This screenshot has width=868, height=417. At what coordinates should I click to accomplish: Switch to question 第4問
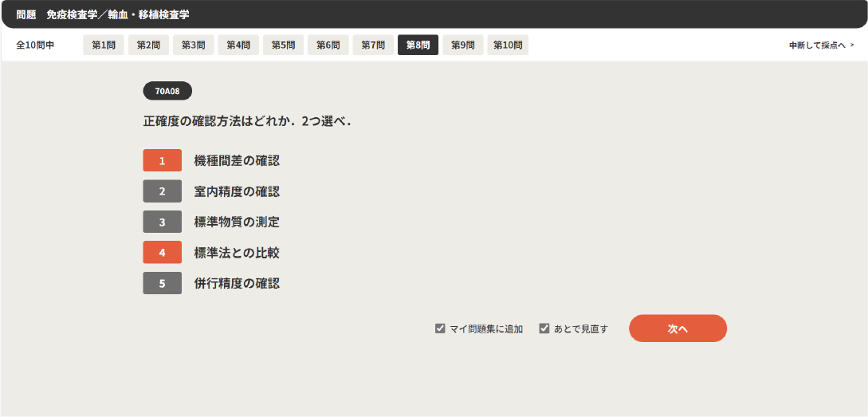238,45
